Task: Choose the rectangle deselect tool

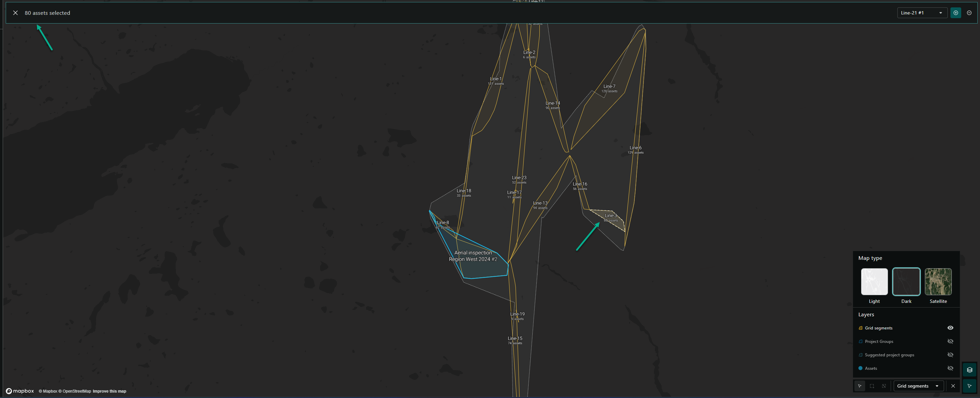Action: pos(884,386)
